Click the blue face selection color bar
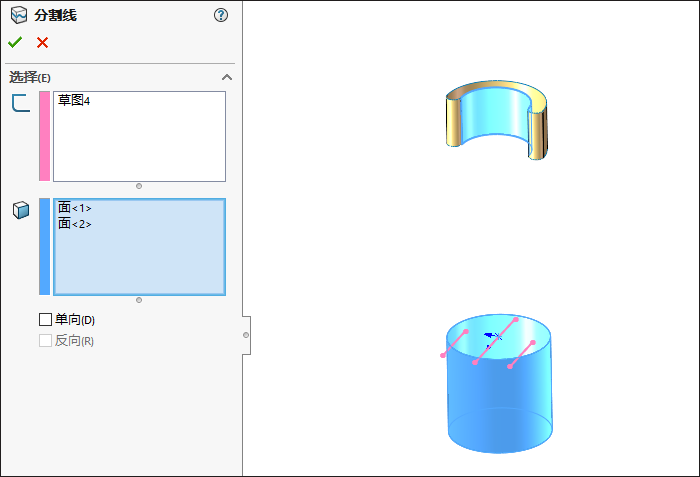This screenshot has height=477, width=700. pyautogui.click(x=45, y=247)
